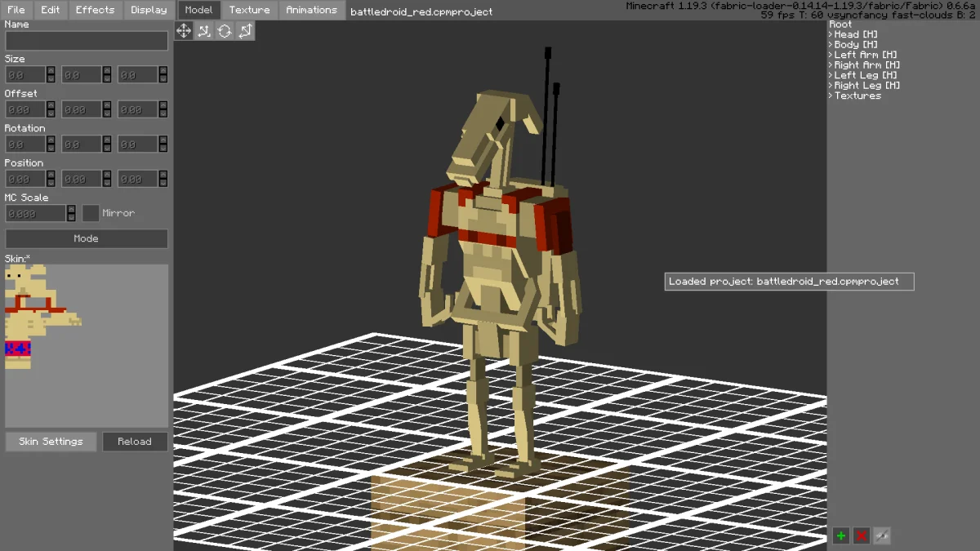Image resolution: width=980 pixels, height=551 pixels.
Task: Click the 'Loaded project' notification tooltip
Action: pyautogui.click(x=789, y=282)
